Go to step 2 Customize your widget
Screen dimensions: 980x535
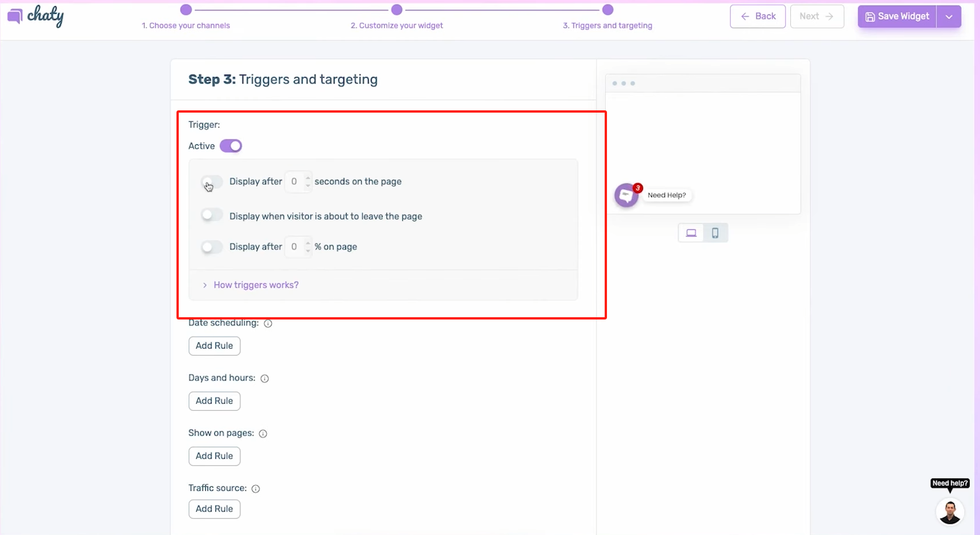(x=397, y=25)
